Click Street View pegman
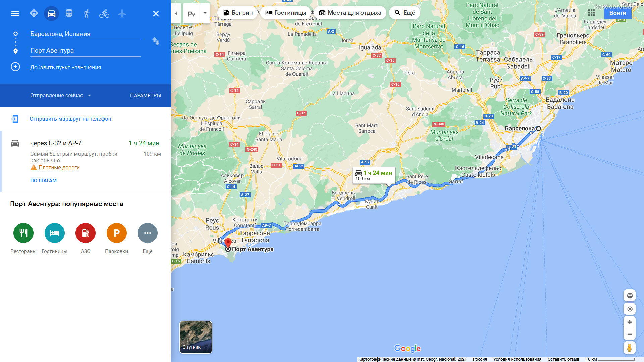 pos(630,348)
